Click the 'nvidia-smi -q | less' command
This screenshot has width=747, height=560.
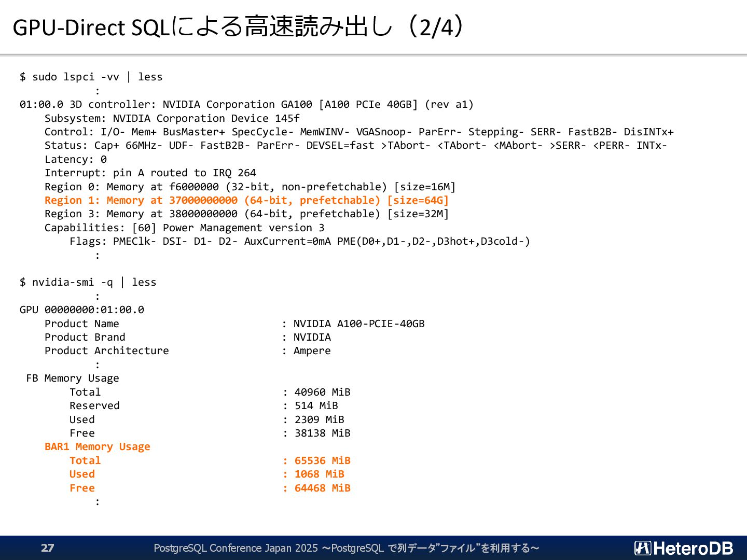88,282
